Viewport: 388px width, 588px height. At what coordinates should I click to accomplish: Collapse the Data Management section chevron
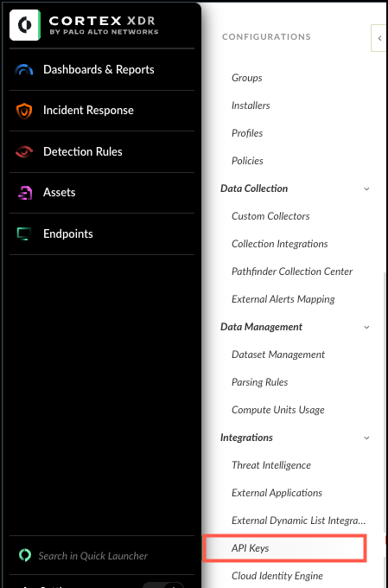[x=366, y=327]
